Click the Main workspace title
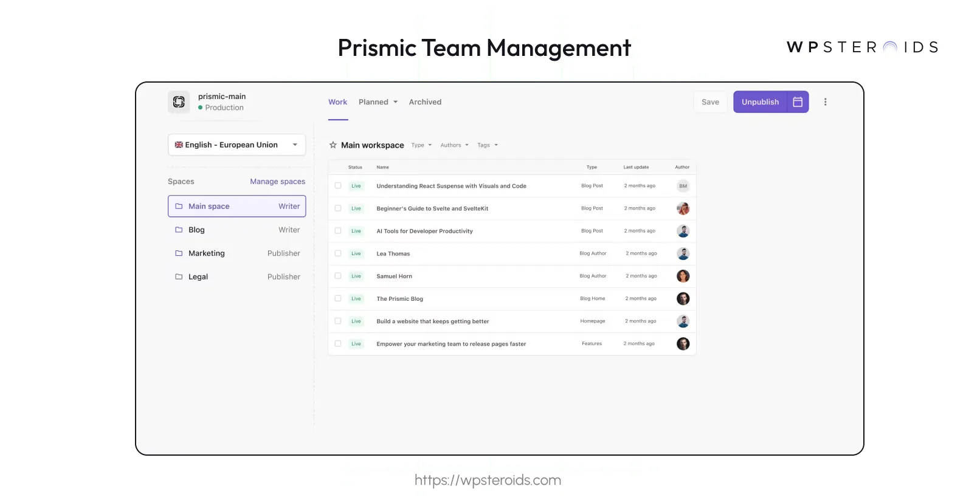 (x=372, y=145)
